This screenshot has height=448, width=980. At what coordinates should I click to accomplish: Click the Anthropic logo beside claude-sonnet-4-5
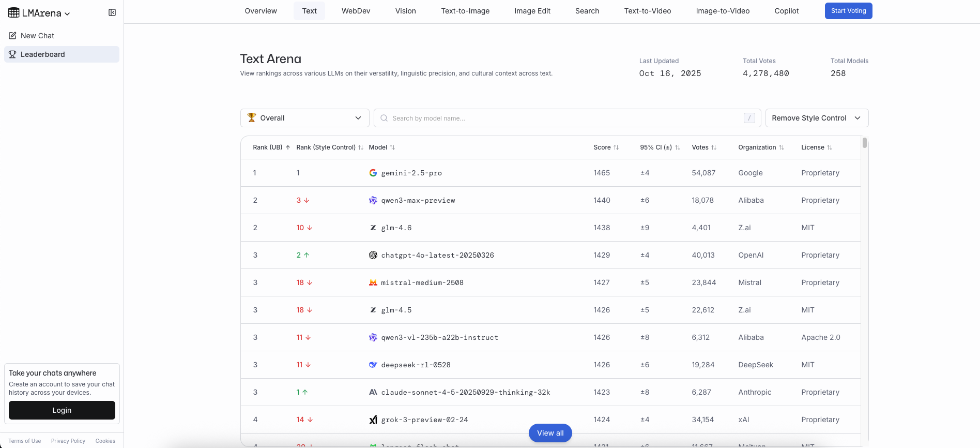tap(373, 392)
